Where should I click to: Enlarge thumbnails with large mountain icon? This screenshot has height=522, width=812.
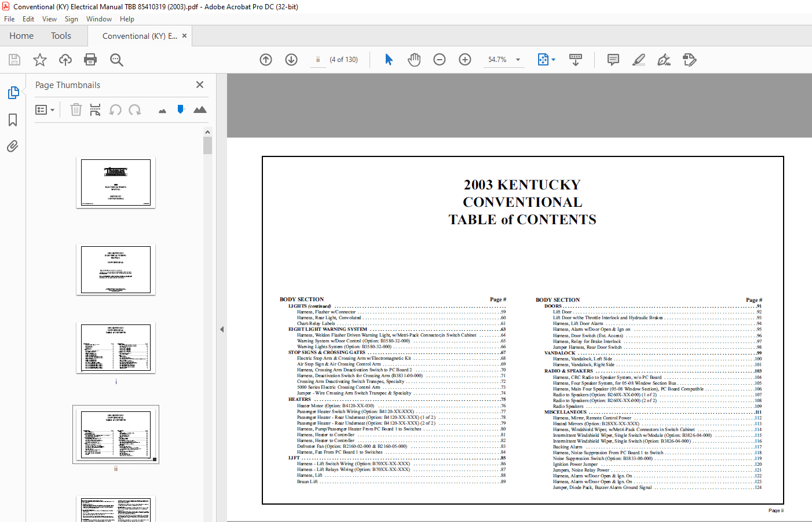(200, 109)
